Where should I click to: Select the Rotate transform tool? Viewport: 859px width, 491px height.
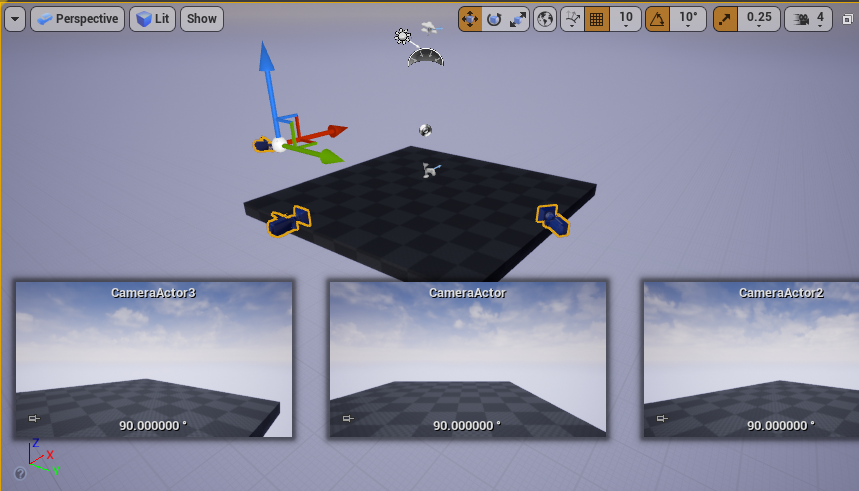click(x=494, y=19)
